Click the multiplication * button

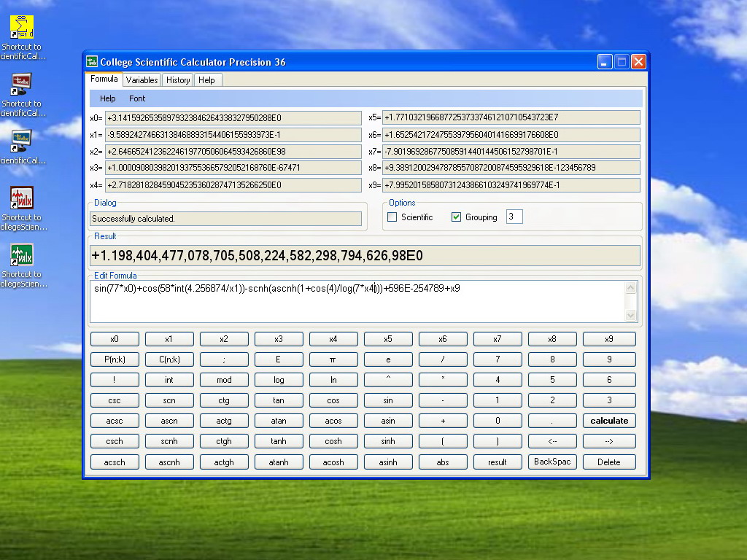point(443,380)
